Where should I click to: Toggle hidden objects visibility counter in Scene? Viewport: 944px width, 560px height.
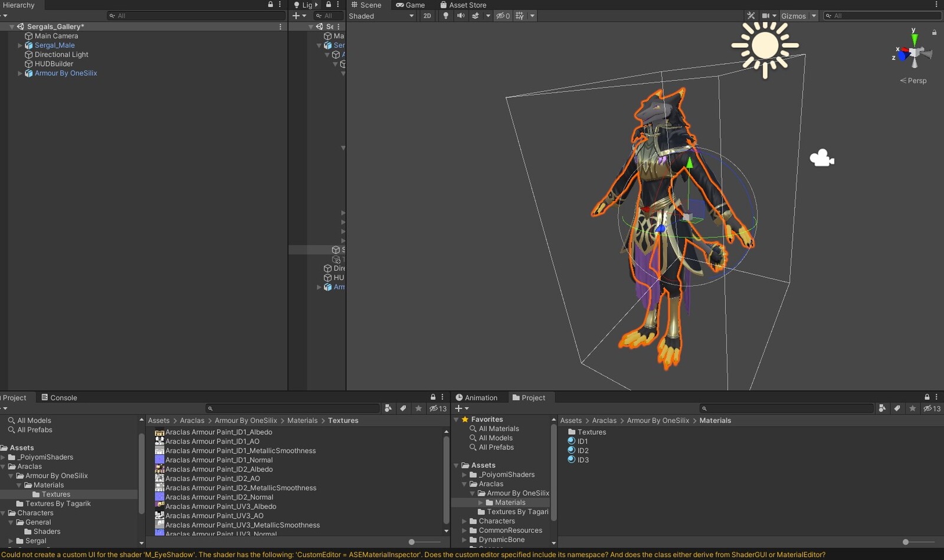(x=503, y=16)
